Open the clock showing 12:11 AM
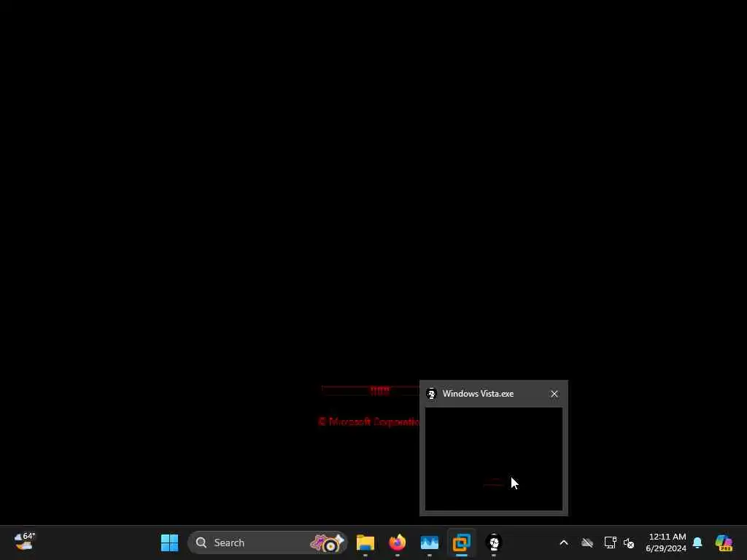 666,542
